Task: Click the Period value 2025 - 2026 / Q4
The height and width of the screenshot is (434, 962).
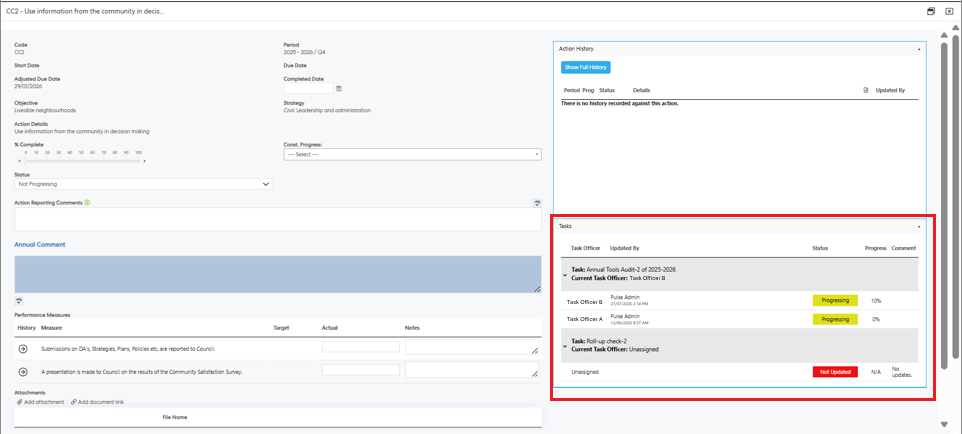Action: [304, 52]
